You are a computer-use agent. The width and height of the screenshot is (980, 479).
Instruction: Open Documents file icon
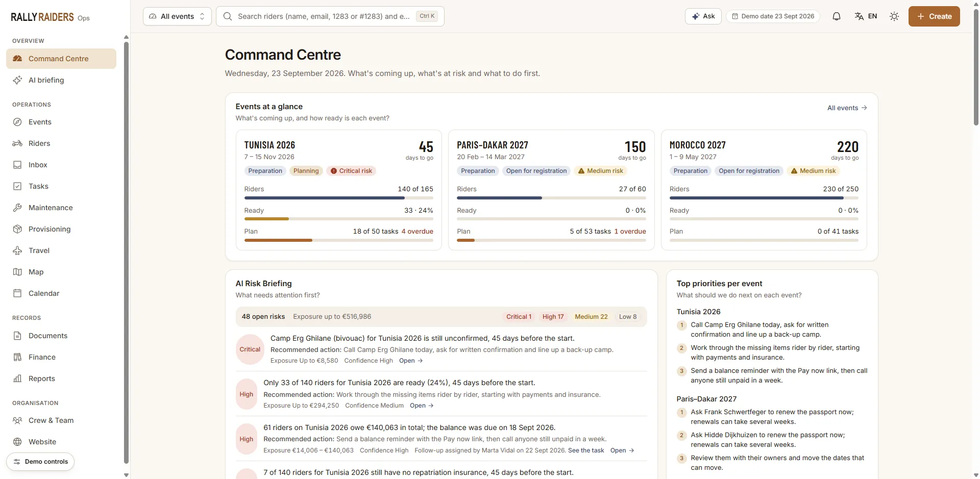pyautogui.click(x=17, y=336)
